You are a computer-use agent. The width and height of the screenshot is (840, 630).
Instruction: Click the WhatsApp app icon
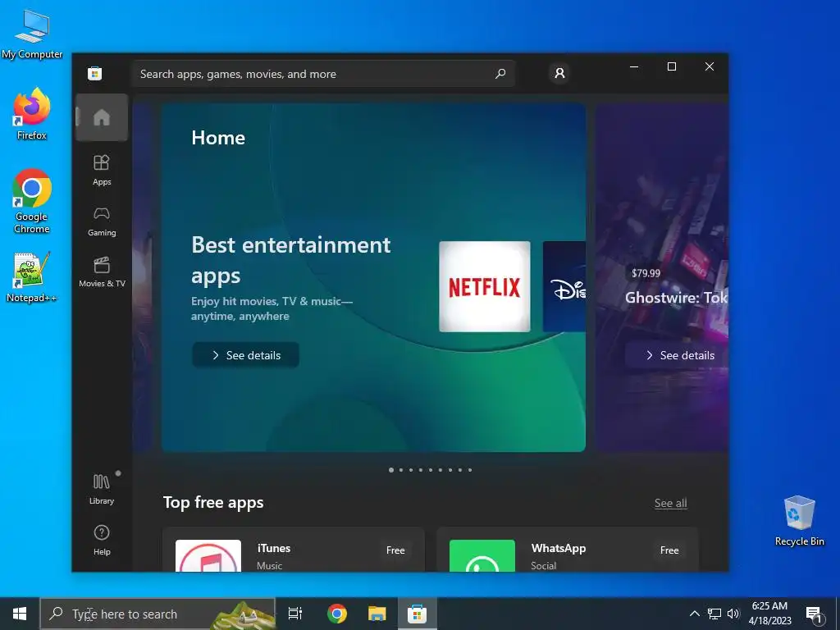coord(482,555)
